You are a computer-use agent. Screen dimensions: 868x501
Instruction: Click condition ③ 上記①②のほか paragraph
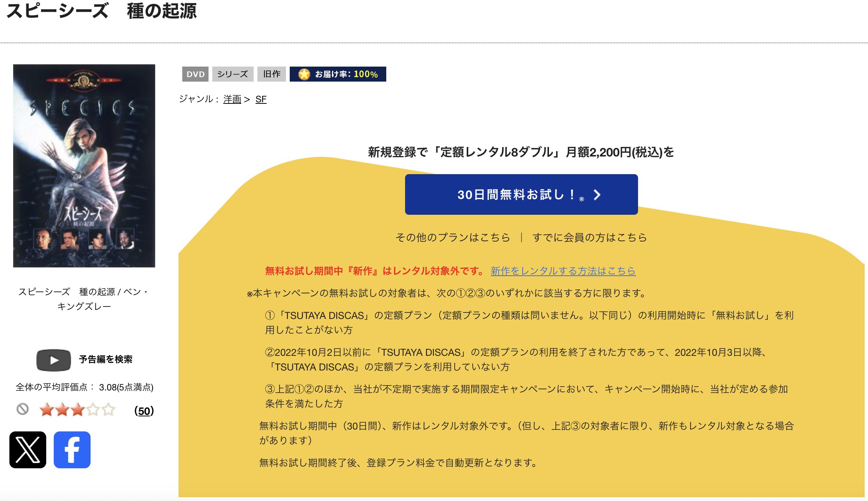(x=526, y=396)
